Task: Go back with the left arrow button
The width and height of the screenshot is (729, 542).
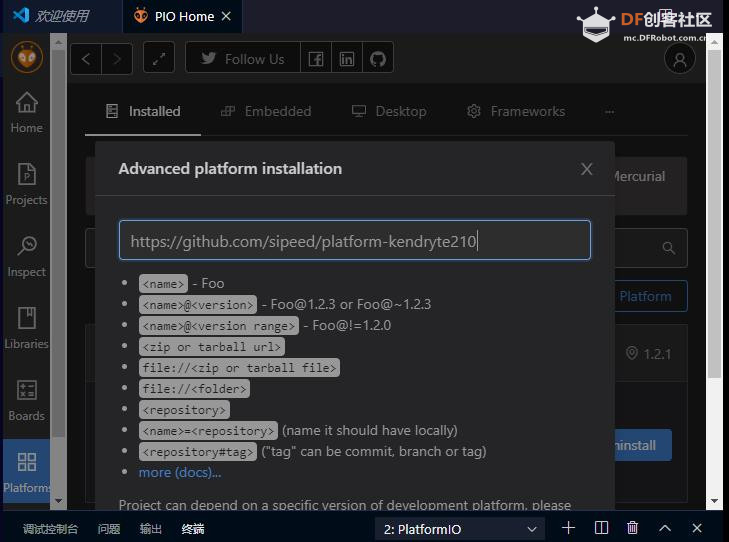Action: tap(86, 59)
